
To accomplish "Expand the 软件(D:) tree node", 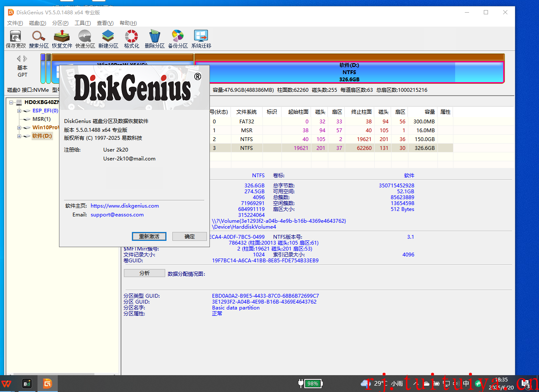I will click(19, 136).
